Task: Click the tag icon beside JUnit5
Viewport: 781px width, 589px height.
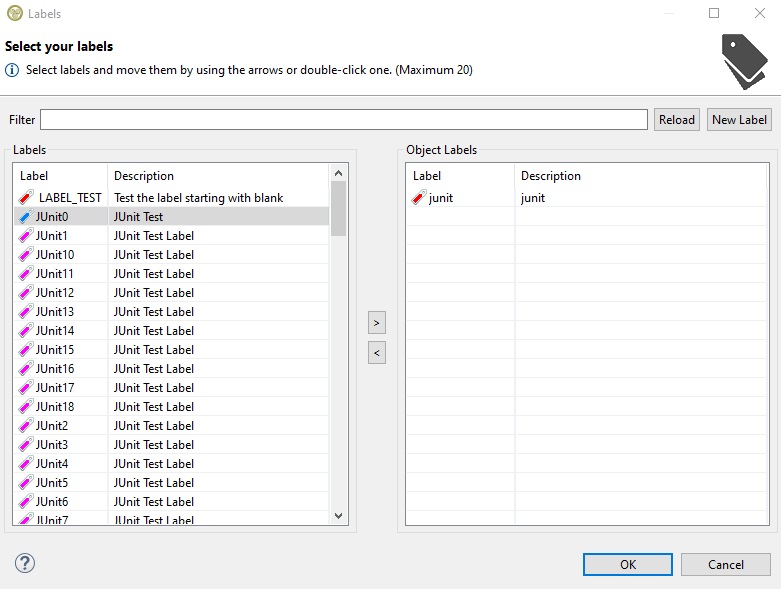Action: [x=26, y=483]
